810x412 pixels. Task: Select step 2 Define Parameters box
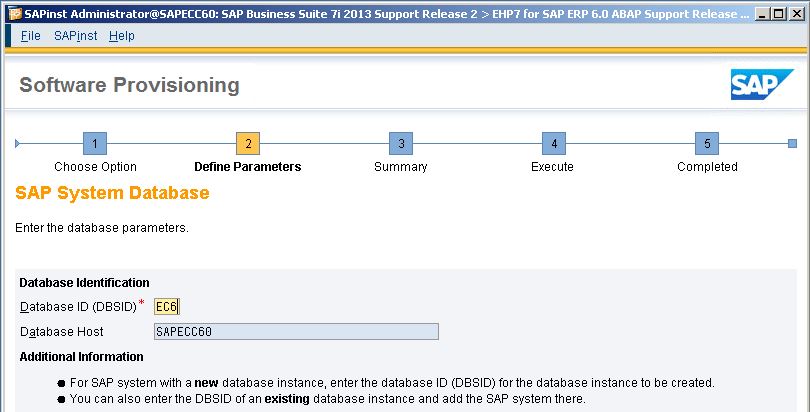coord(248,144)
